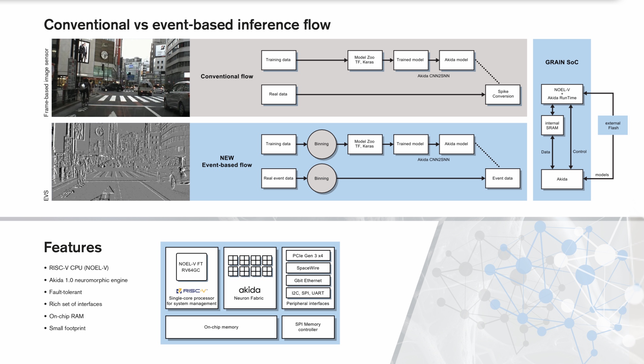
Task: Select the 'SpaceWire' interface box
Action: point(308,268)
